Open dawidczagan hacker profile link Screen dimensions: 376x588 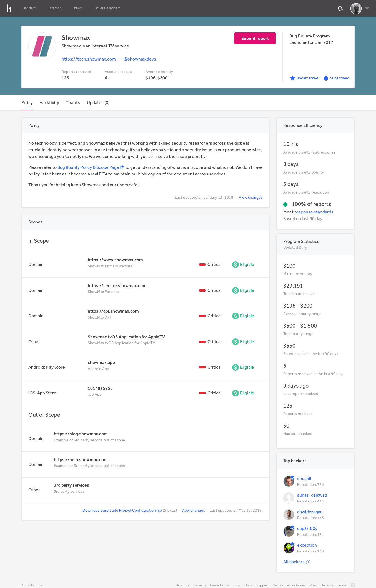(310, 512)
